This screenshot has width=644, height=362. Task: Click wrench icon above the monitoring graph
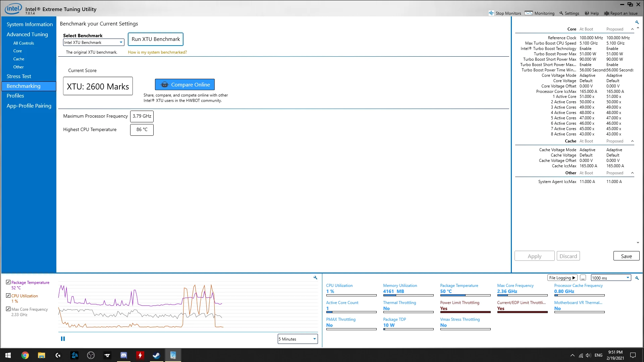[x=315, y=278]
